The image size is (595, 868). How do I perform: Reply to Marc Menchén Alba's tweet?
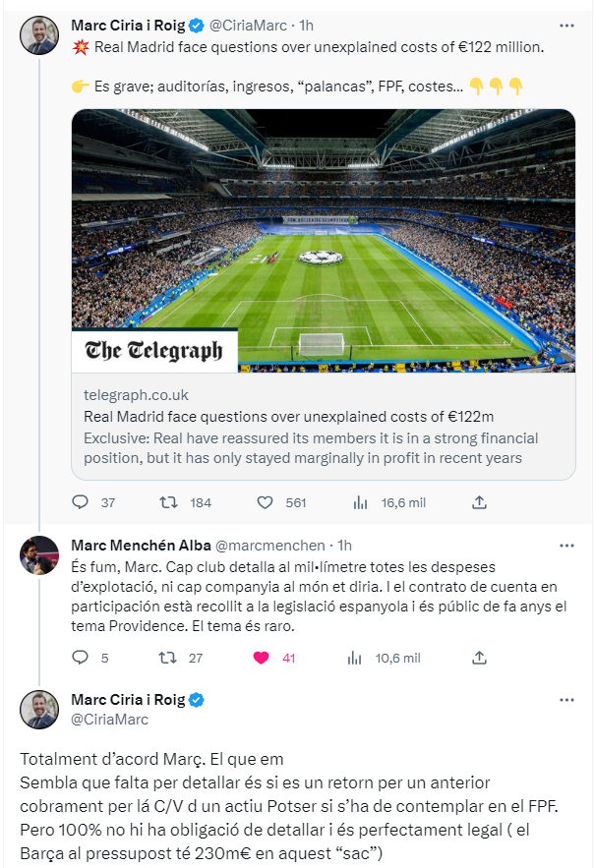[x=81, y=658]
